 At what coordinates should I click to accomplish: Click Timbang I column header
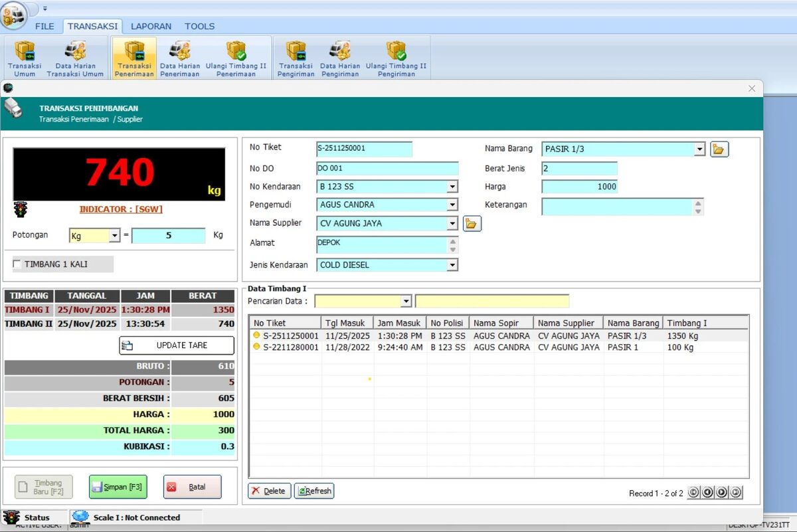coord(706,323)
